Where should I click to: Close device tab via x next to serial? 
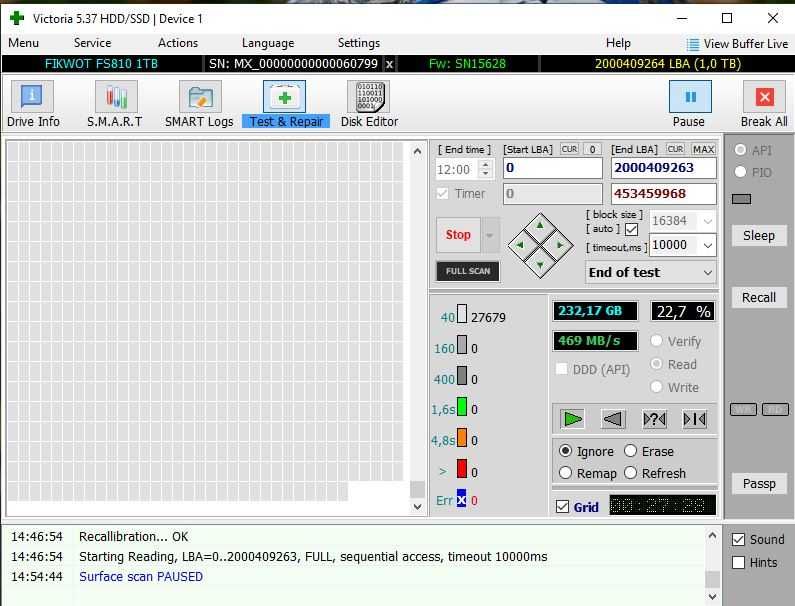pos(389,64)
